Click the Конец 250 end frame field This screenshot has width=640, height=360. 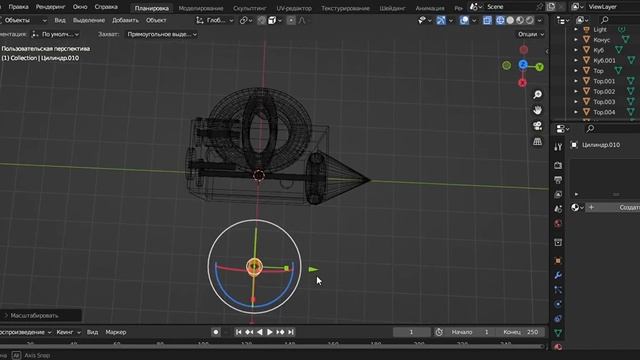coord(521,332)
